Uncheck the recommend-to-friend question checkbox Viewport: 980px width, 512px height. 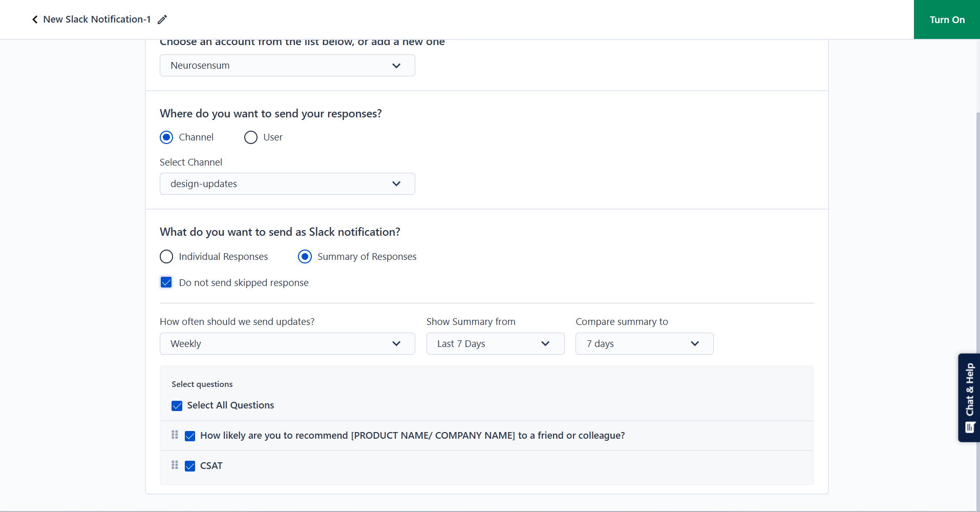pos(190,436)
